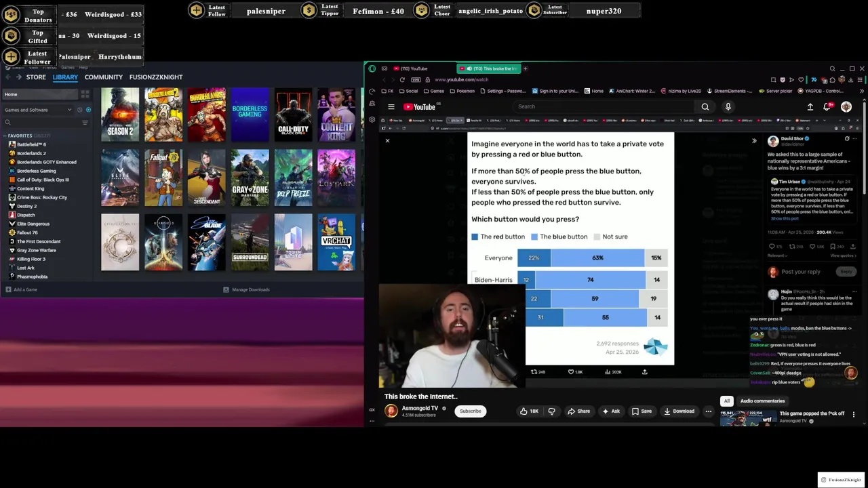Open SurrounDead game cover in Steam

250,242
